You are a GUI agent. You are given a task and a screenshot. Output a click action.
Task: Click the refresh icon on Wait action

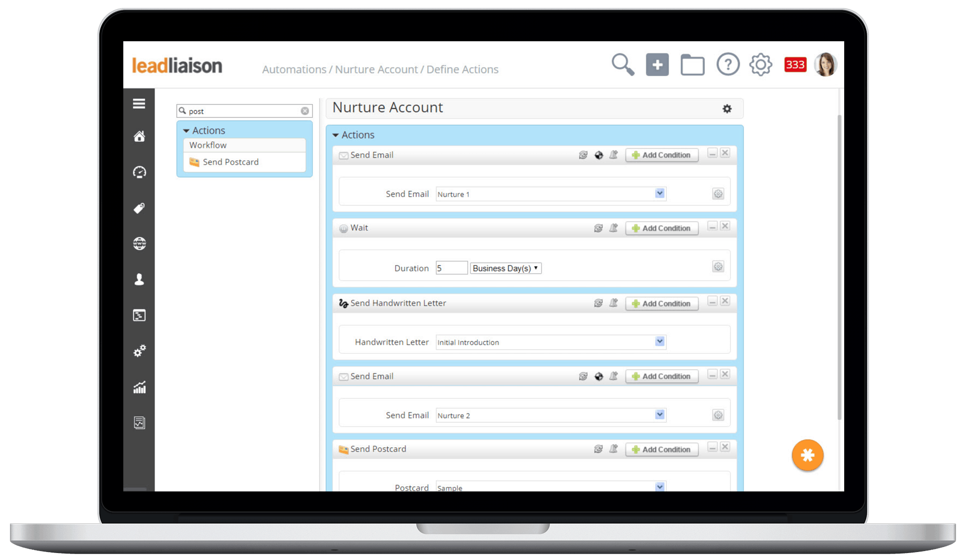coord(599,228)
